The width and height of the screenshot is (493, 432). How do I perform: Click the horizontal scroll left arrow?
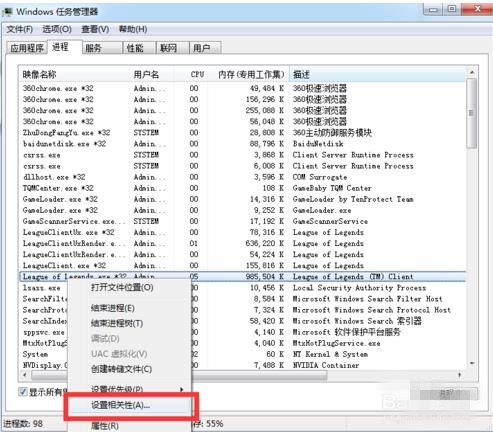tap(25, 375)
